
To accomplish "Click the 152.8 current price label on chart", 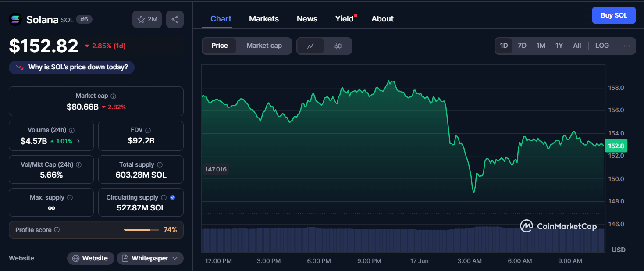I will pos(616,146).
